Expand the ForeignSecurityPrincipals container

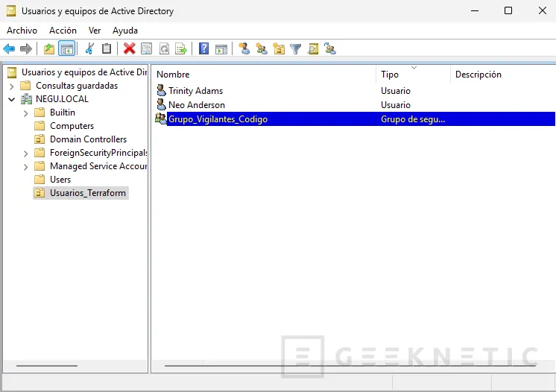pyautogui.click(x=26, y=154)
